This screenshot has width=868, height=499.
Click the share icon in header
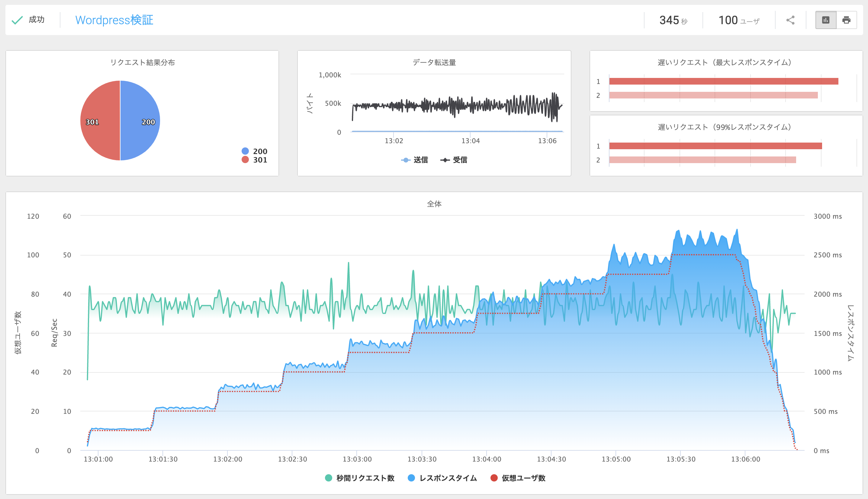click(790, 20)
